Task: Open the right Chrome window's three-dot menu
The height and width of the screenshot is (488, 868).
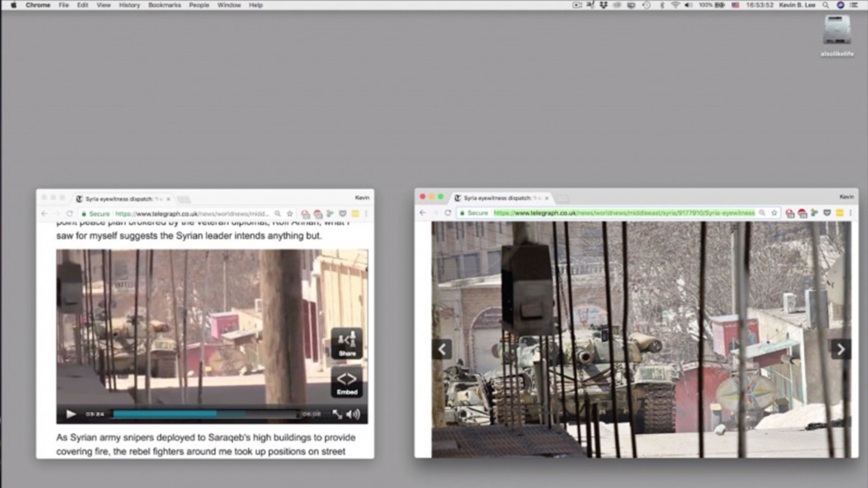Action: (851, 213)
